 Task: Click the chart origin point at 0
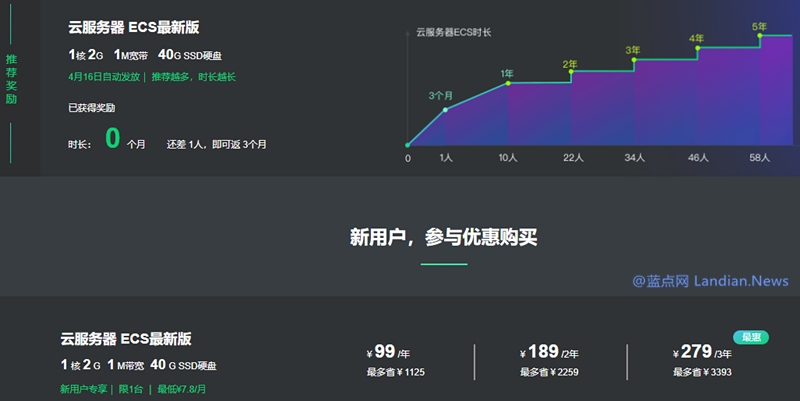(408, 146)
